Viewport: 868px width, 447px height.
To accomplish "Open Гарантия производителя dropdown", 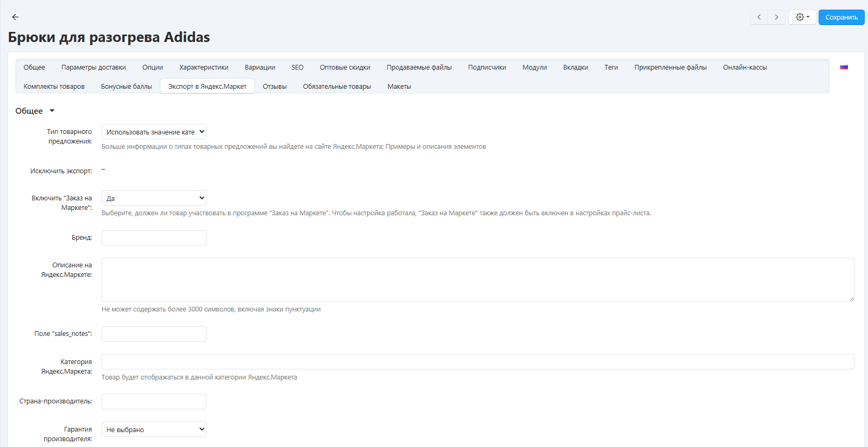I will (154, 429).
